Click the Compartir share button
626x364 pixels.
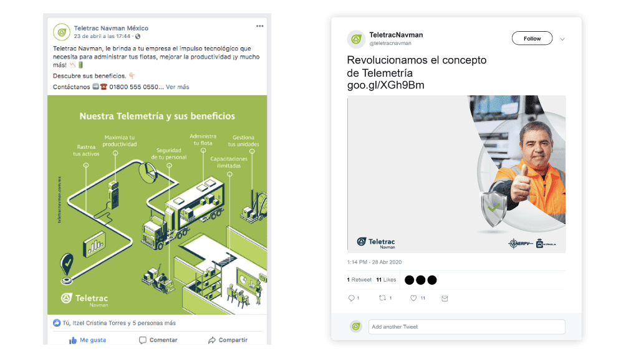point(228,340)
